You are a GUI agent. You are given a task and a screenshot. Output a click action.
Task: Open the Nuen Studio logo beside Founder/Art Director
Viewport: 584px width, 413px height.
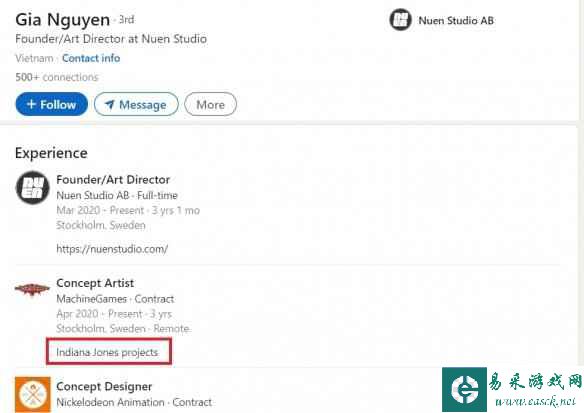click(x=32, y=188)
